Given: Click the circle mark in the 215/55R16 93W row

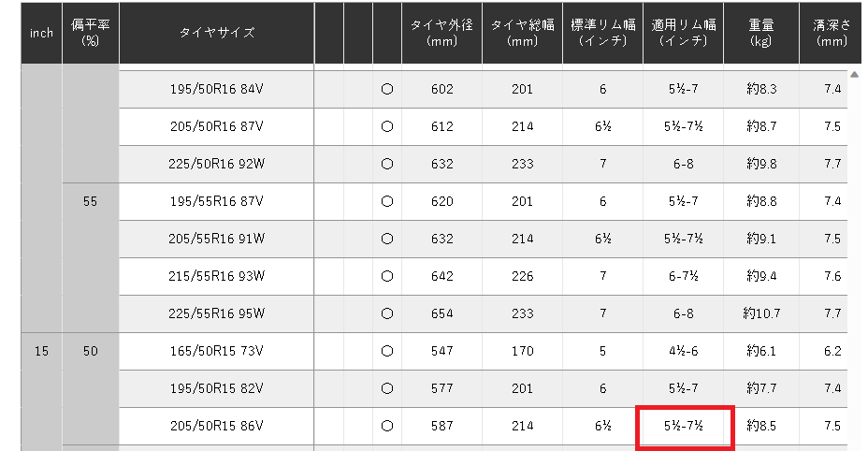Looking at the screenshot, I should click(x=386, y=276).
